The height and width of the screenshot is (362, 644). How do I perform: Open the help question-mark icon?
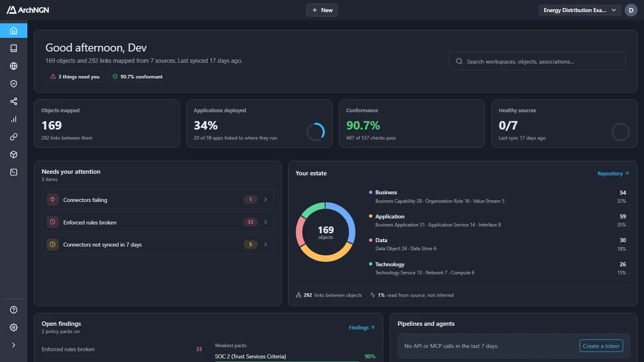point(14,310)
